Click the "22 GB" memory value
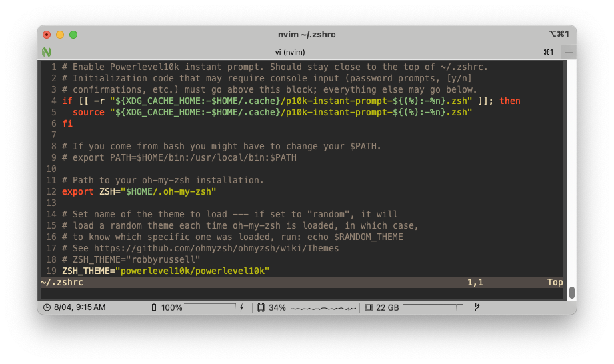614x364 pixels. coord(387,307)
